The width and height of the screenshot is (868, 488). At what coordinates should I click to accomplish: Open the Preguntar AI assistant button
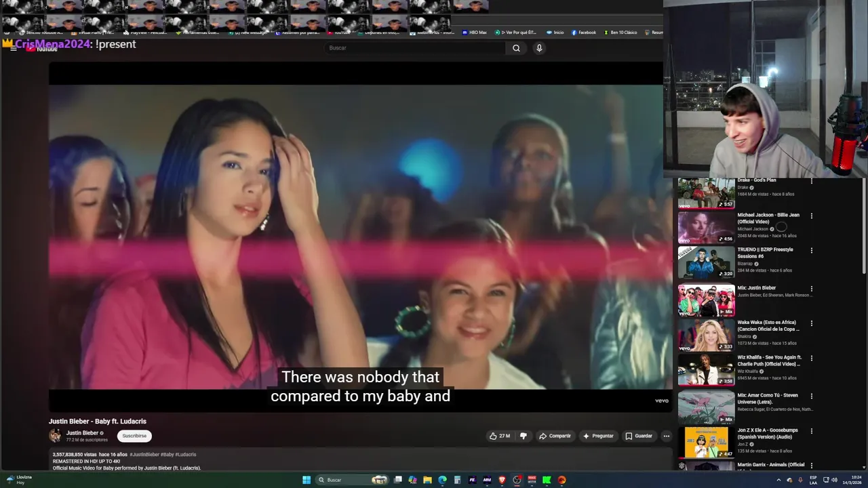(598, 436)
